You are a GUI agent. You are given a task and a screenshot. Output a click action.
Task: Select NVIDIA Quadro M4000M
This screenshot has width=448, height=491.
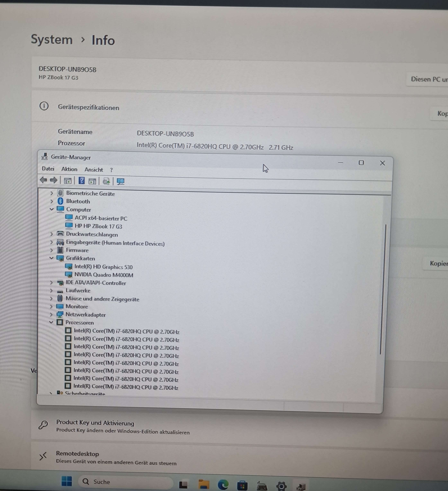(104, 275)
